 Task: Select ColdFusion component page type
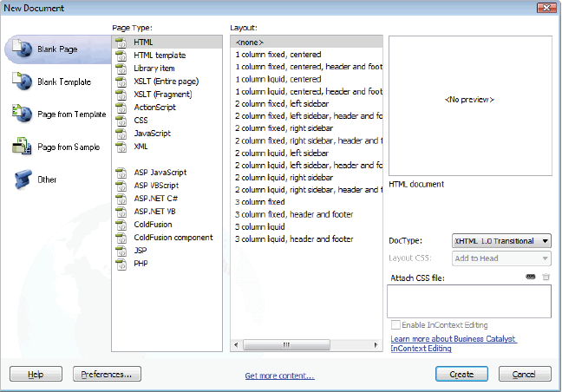[173, 238]
